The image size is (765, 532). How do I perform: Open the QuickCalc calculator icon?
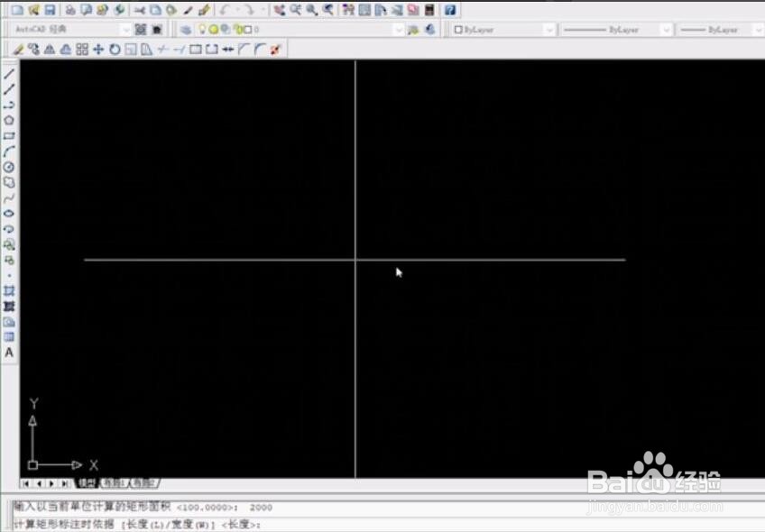click(429, 10)
